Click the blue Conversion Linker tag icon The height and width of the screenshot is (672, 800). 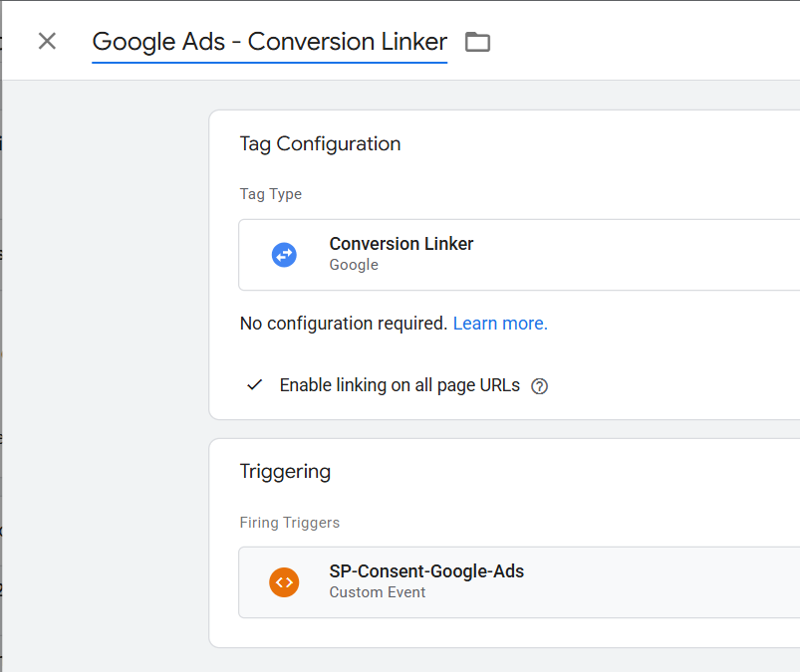[x=284, y=255]
